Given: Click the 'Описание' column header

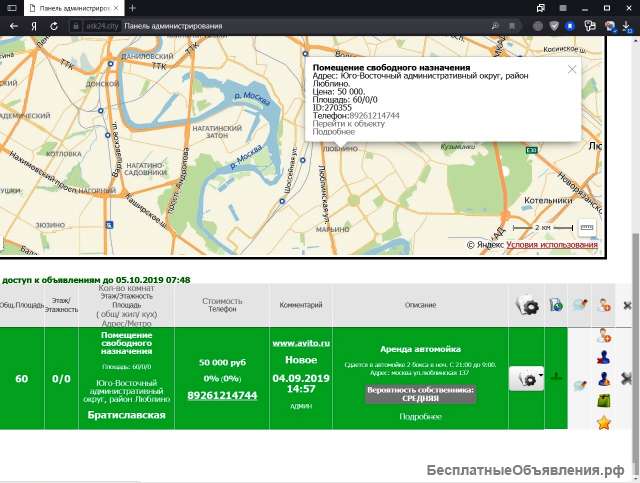Looking at the screenshot, I should click(x=420, y=305).
